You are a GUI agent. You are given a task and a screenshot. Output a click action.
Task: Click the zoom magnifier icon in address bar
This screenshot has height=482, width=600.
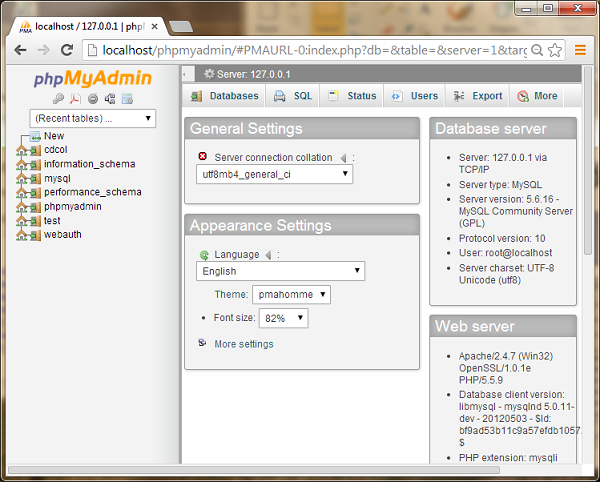click(x=537, y=50)
